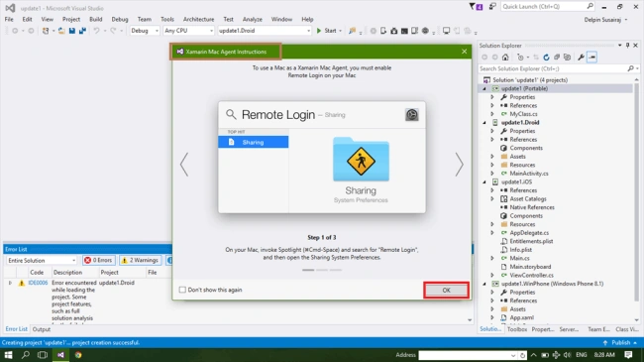Click the settings gear icon in Remote Login image

tap(411, 115)
